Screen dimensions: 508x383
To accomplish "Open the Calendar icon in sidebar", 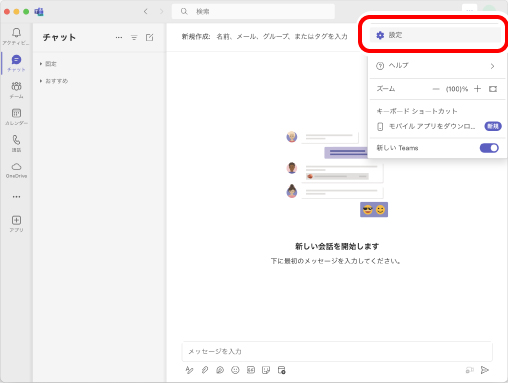I will pos(16,113).
